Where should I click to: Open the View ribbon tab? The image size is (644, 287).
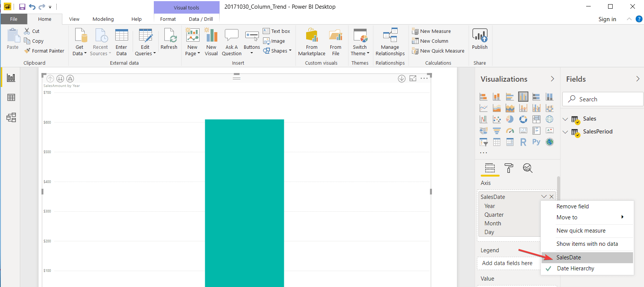coord(74,19)
